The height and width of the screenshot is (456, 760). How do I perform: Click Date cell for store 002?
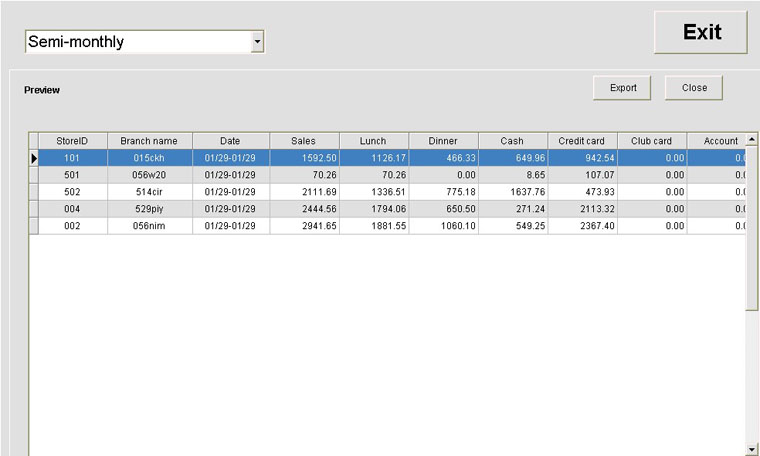coord(231,226)
